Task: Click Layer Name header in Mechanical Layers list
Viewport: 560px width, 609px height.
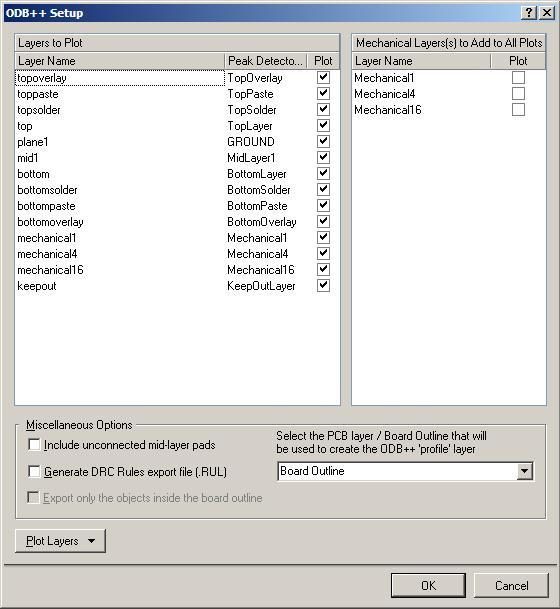Action: [421, 61]
